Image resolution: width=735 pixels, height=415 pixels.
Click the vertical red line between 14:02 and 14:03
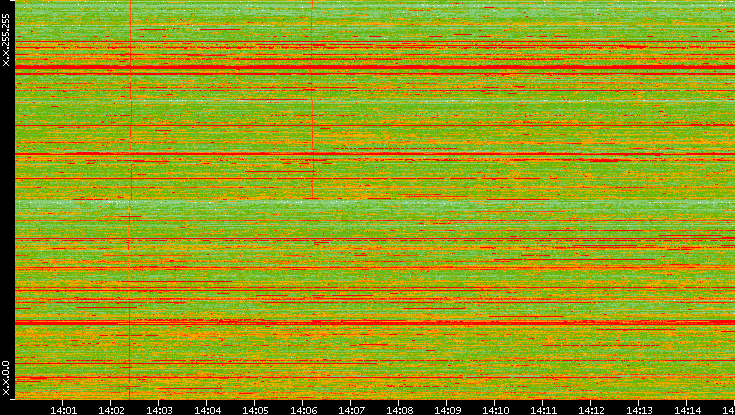(x=130, y=199)
